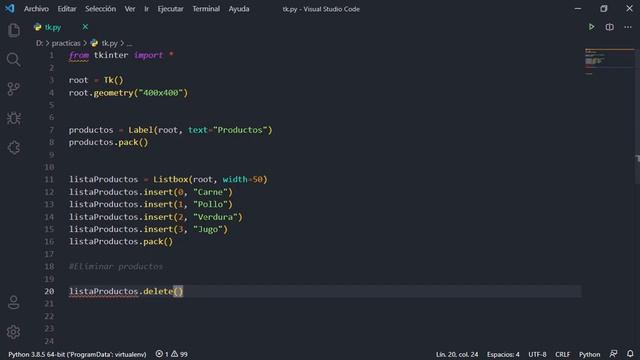Screen dimensions: 640x360
Task: Click the VS Code logo icon
Action: tap(10, 9)
